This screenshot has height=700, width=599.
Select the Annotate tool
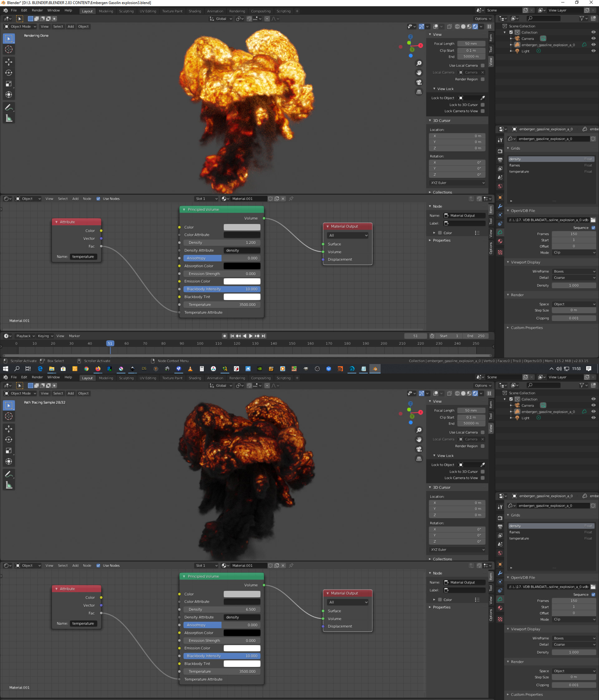point(9,107)
